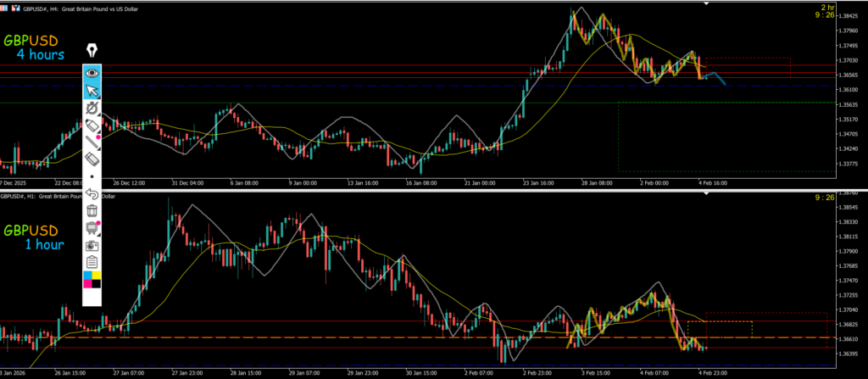Open the whiteboard screen tool

[x=92, y=227]
